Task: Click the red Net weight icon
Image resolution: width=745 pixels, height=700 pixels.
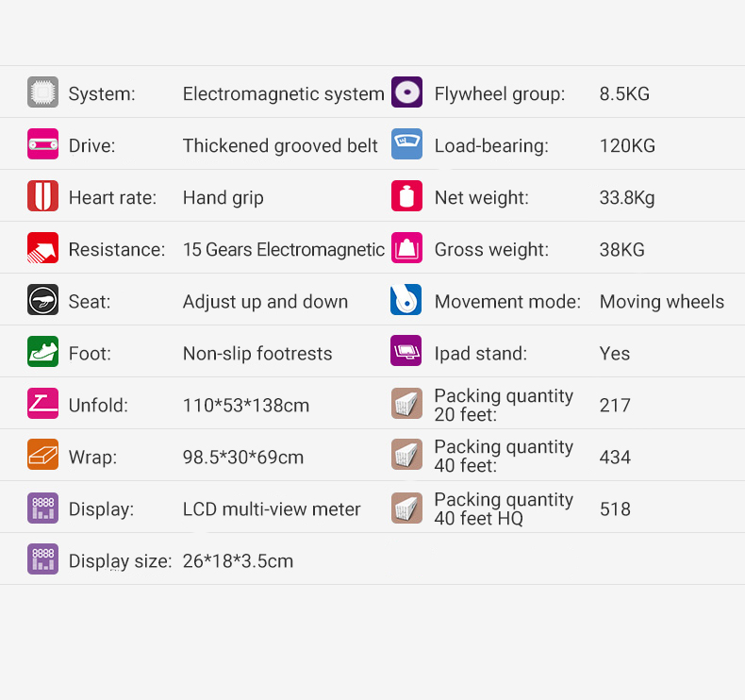Action: (406, 195)
